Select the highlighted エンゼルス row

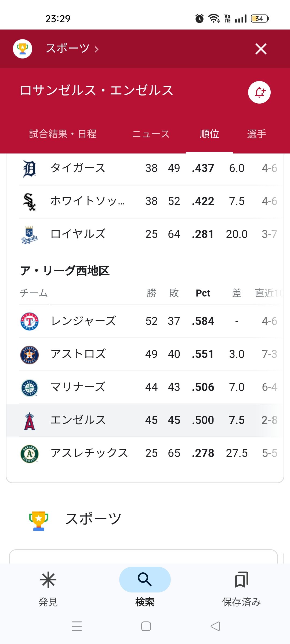145,420
